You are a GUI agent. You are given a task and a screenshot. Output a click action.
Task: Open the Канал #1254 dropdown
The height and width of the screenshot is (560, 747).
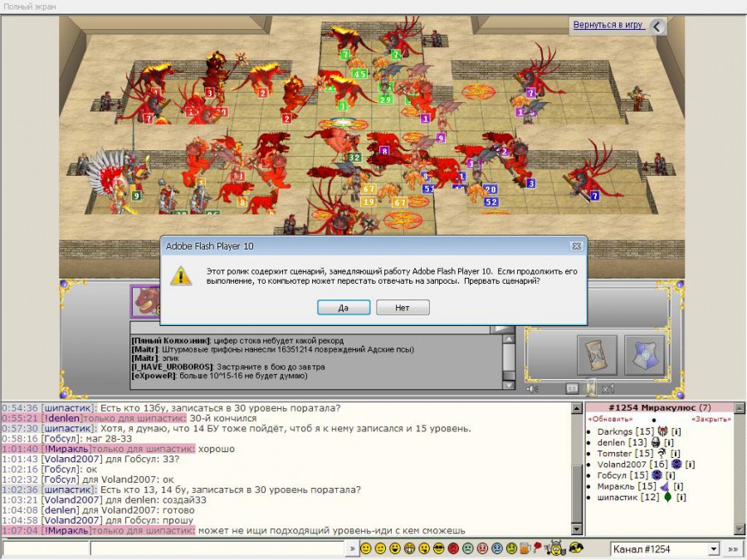tap(713, 549)
